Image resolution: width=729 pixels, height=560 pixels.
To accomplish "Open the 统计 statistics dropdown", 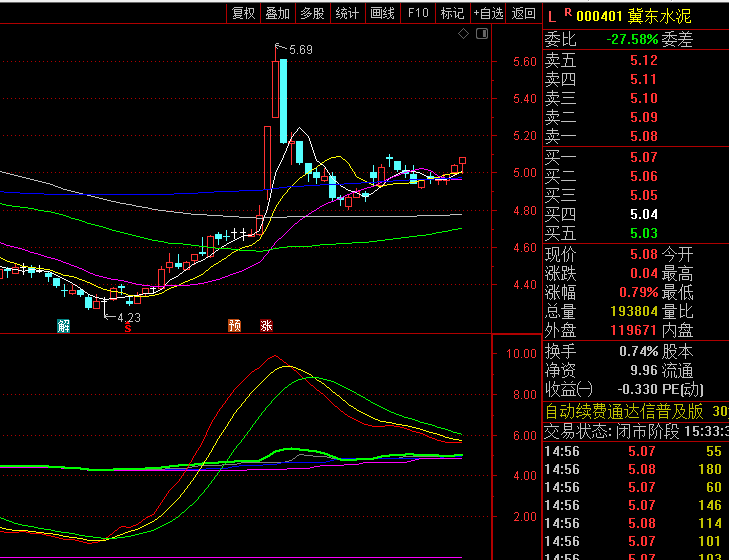I will (347, 13).
